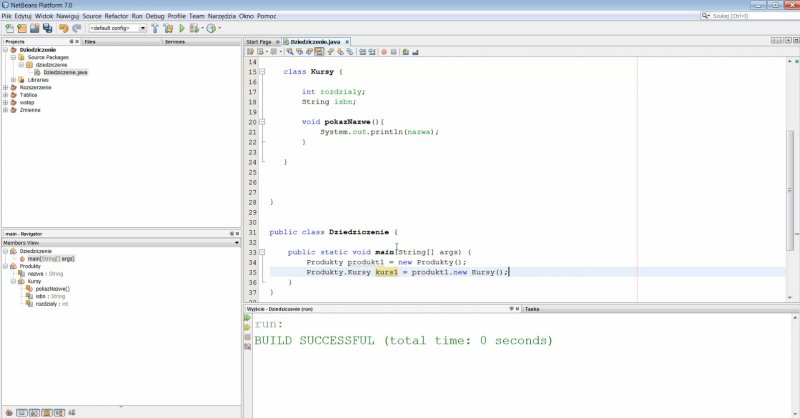Collapse the Source Packages tree node
Image resolution: width=800 pixels, height=418 pixels.
(14, 58)
